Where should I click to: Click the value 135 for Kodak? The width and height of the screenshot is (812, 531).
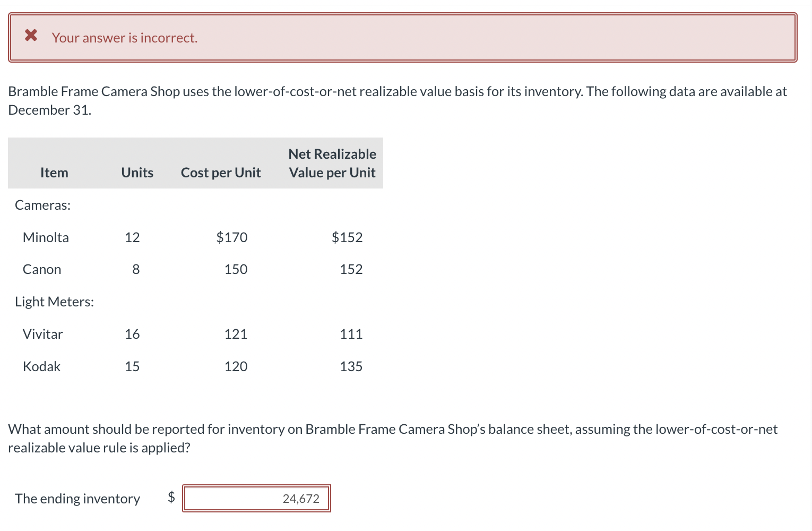click(x=351, y=366)
